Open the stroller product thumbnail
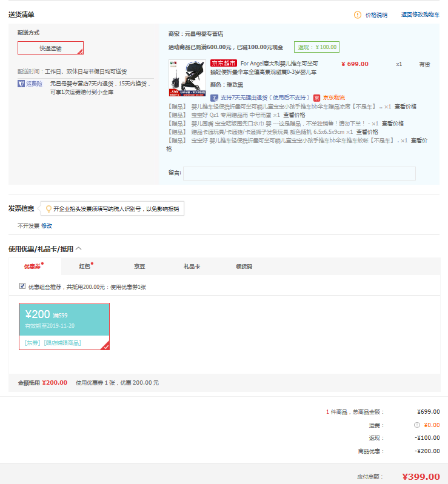 point(187,78)
